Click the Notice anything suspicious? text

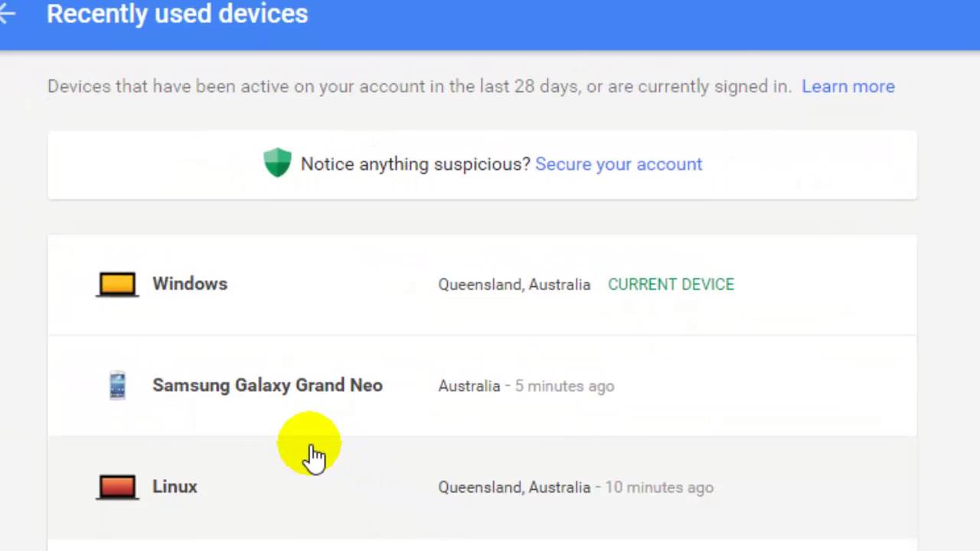pos(415,164)
